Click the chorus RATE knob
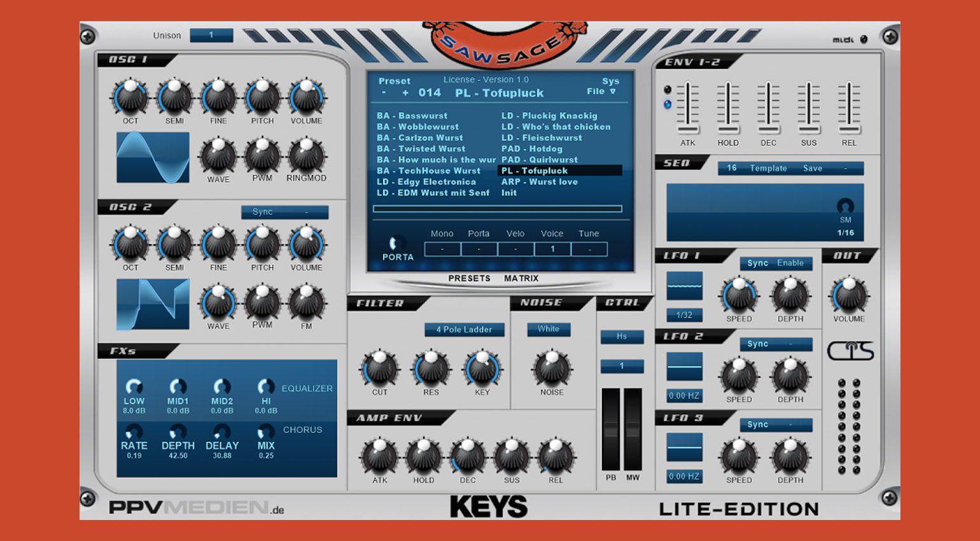This screenshot has width=980, height=541. (x=134, y=432)
